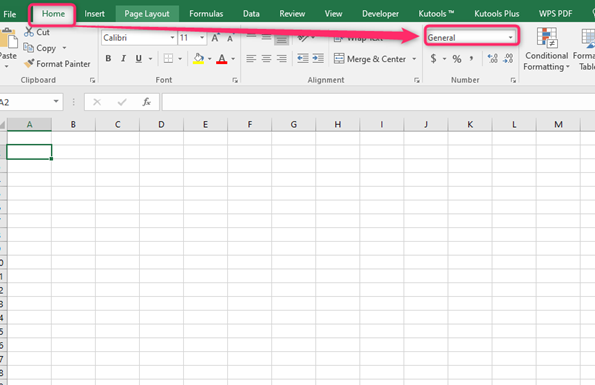The height and width of the screenshot is (385, 595).
Task: Open the General number format dropdown
Action: pyautogui.click(x=510, y=38)
